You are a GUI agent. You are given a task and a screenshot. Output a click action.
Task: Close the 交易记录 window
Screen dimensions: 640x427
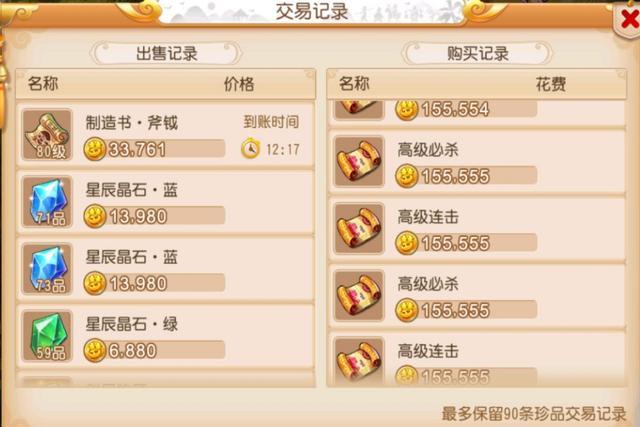[x=629, y=20]
